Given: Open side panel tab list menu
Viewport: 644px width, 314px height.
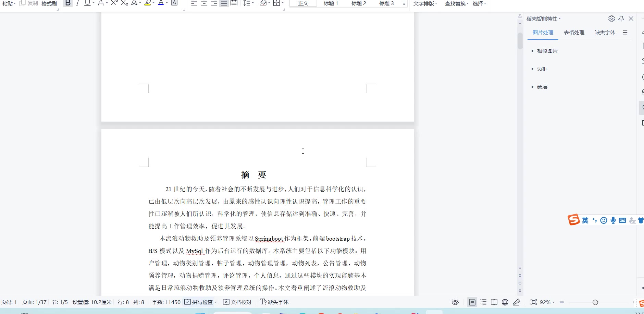Looking at the screenshot, I should click(625, 33).
